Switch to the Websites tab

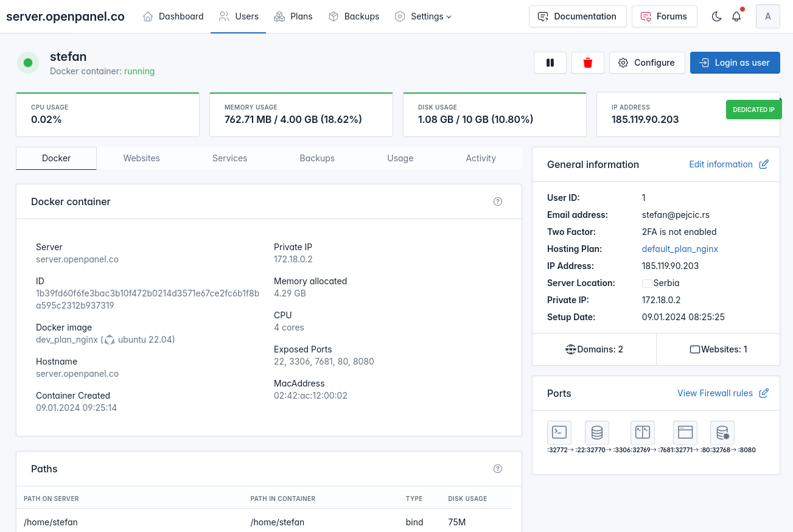click(141, 158)
